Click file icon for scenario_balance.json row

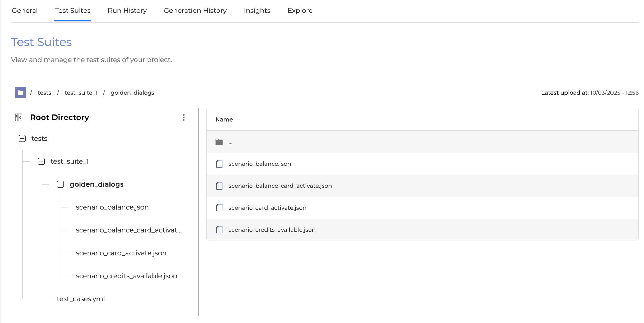[x=219, y=164]
